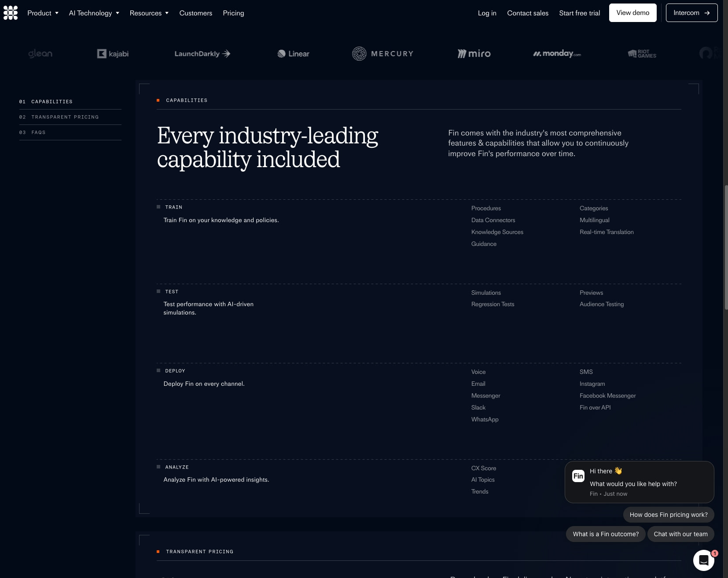Expand the Product dropdown menu
The width and height of the screenshot is (728, 578).
(43, 13)
